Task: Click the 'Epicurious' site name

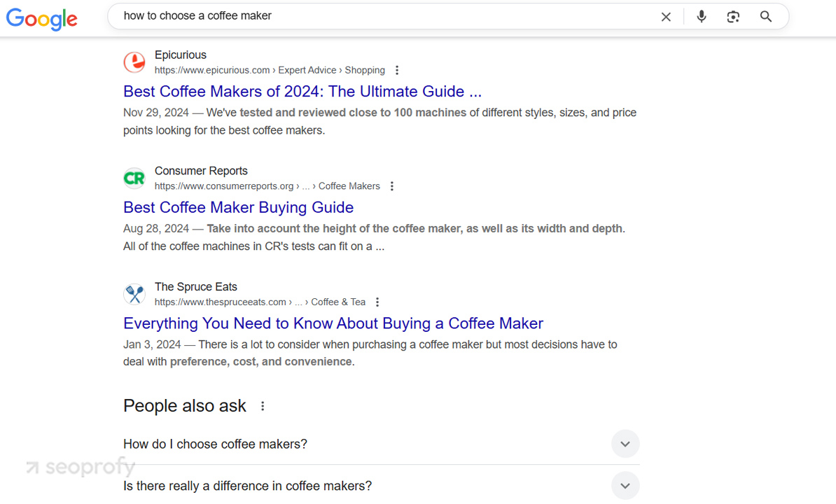Action: click(x=180, y=55)
